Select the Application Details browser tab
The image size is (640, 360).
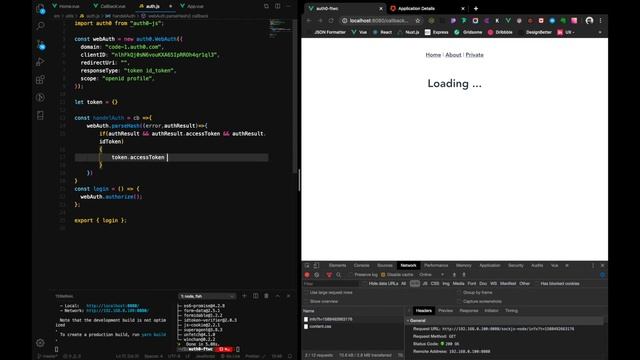pyautogui.click(x=427, y=8)
